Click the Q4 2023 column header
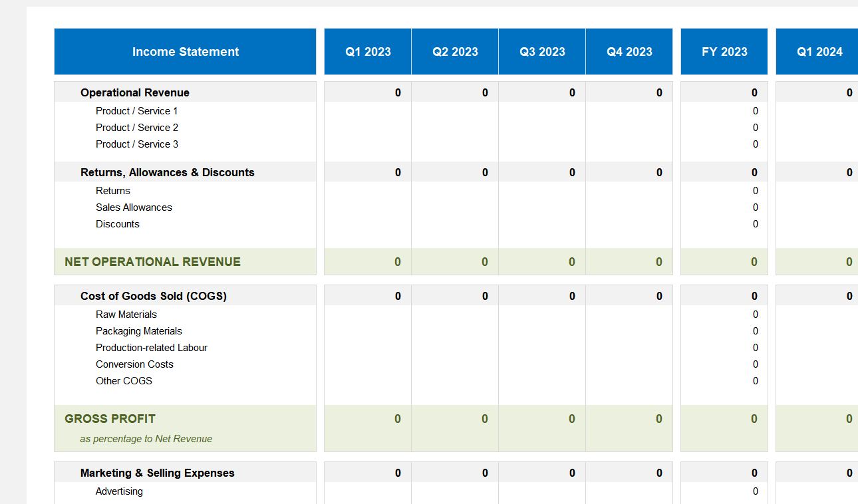Viewport: 858px width, 504px height. tap(629, 51)
